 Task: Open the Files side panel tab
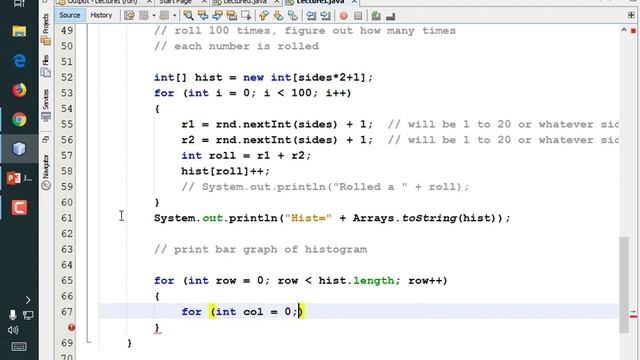[46, 66]
